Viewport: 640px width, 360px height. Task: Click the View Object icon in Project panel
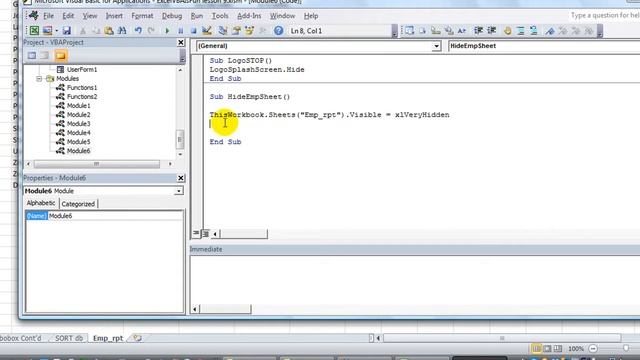(x=45, y=56)
